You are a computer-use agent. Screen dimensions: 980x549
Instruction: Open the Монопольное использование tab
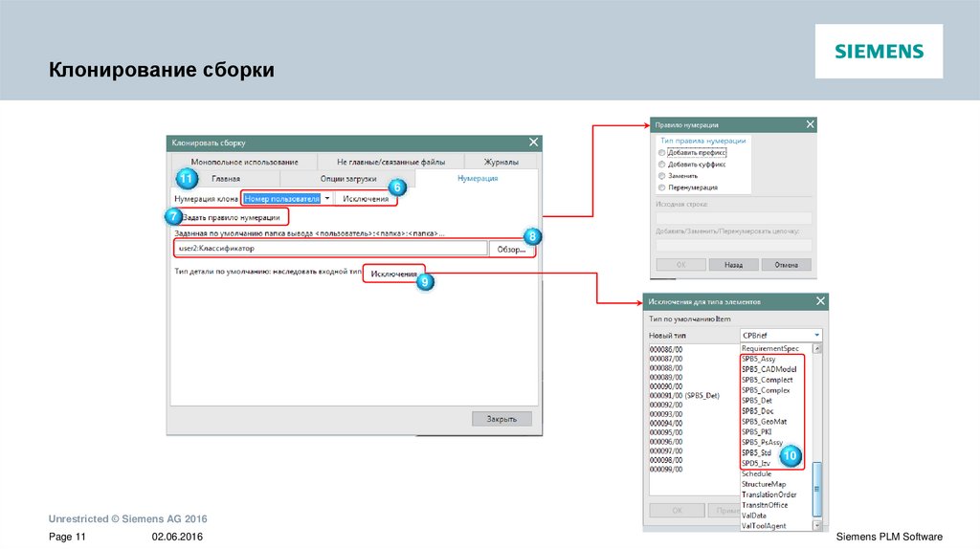coord(244,162)
